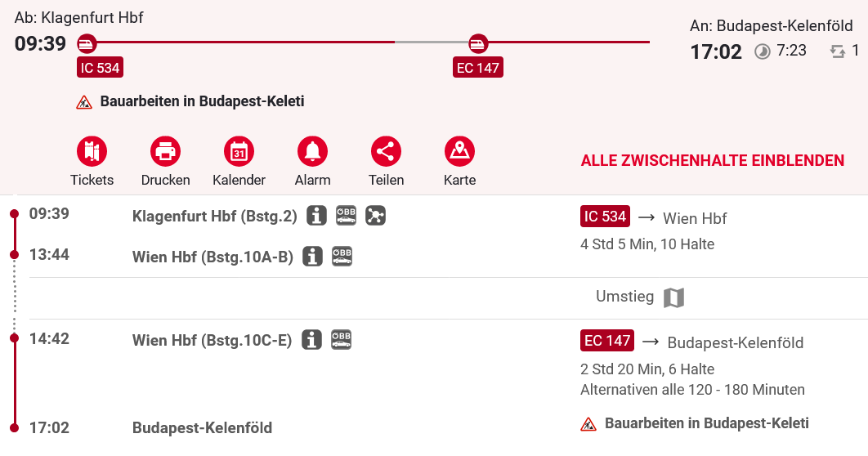Select the IC 534 label on the timeline
Viewport: 868px width, 456px height.
tap(100, 68)
